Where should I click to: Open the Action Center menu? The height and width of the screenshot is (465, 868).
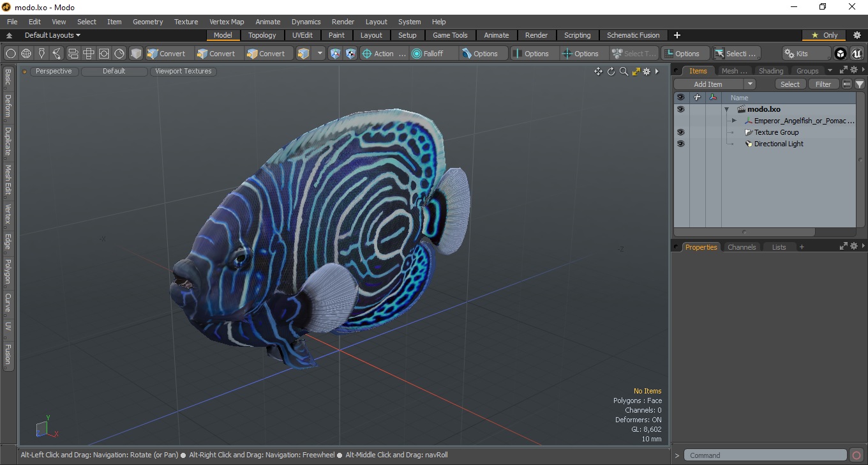(384, 54)
